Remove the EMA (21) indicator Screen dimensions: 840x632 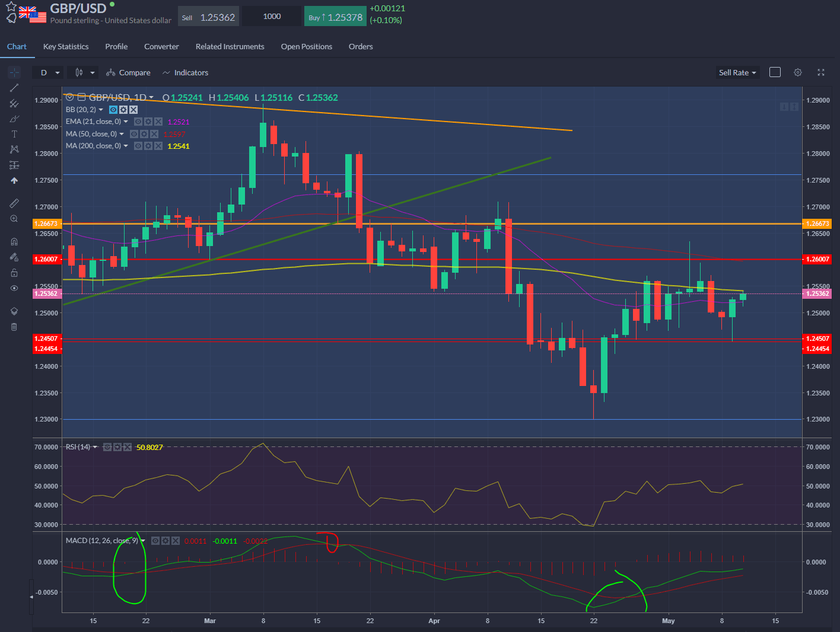click(158, 122)
